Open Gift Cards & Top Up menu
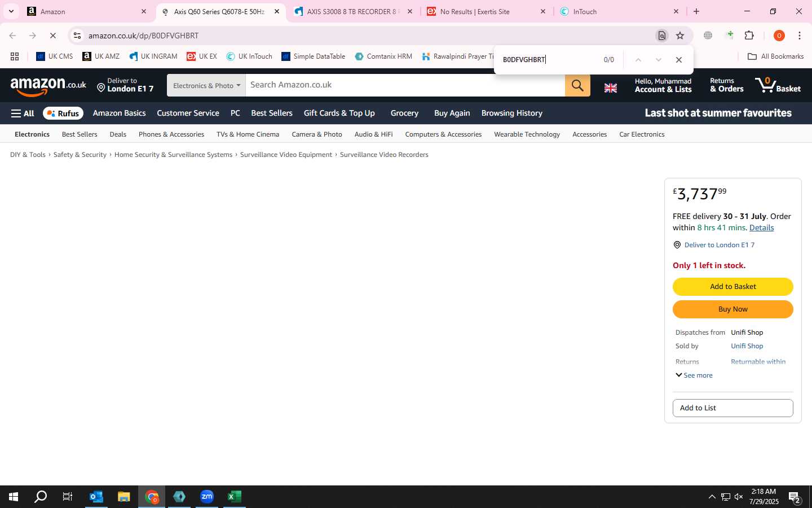812x508 pixels. click(x=339, y=113)
